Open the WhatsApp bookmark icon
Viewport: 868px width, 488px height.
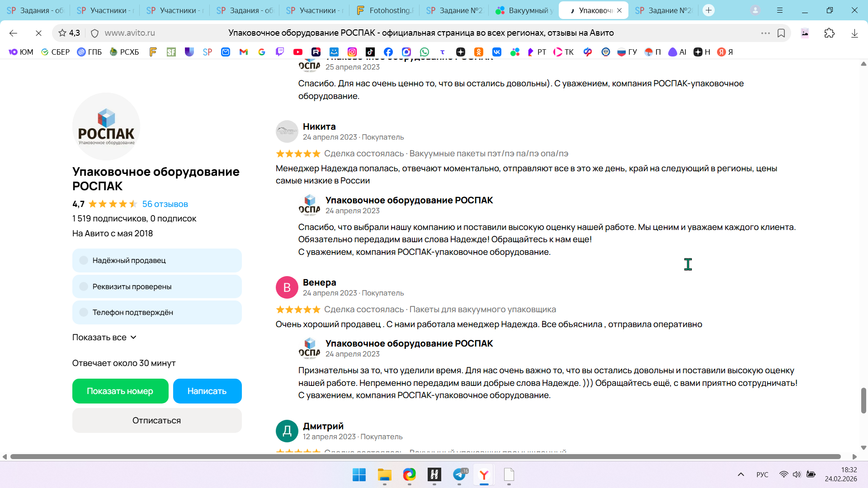click(x=425, y=52)
